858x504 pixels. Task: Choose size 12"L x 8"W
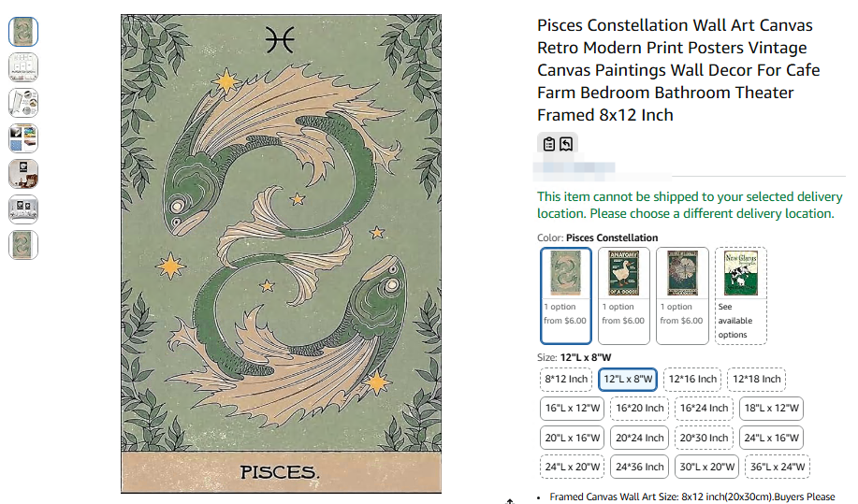click(627, 379)
